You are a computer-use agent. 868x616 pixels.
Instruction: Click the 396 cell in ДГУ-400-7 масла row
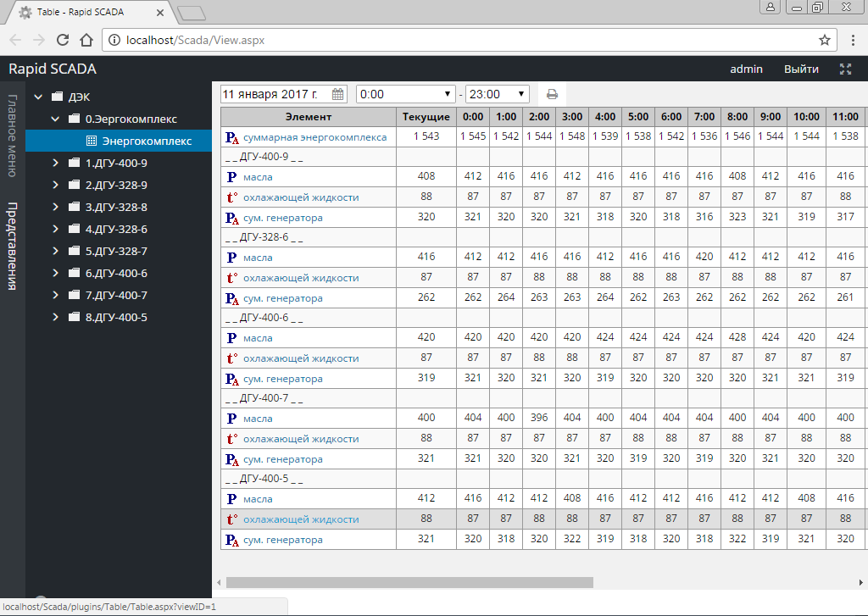(539, 418)
